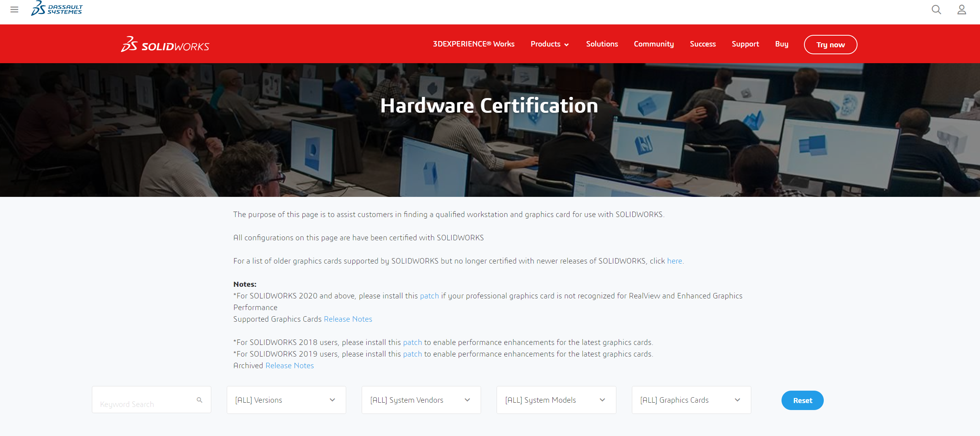The height and width of the screenshot is (436, 980).
Task: Go to the Solutions menu item
Action: pos(602,44)
